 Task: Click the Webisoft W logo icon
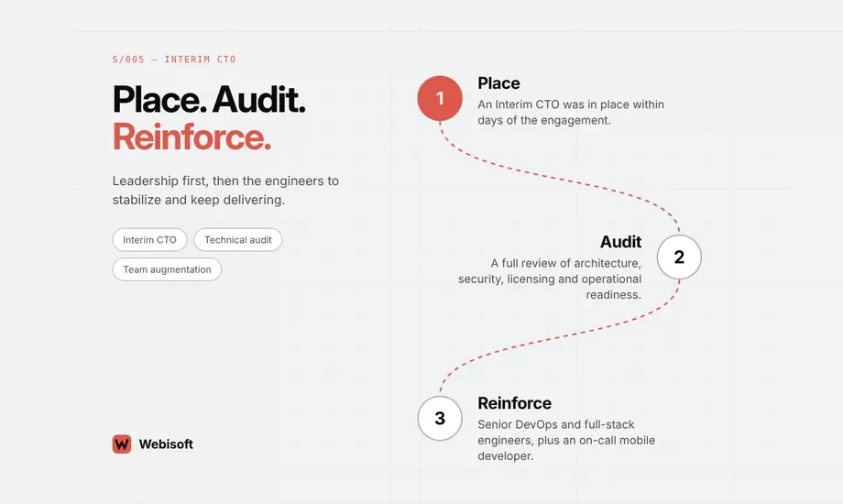click(x=122, y=444)
